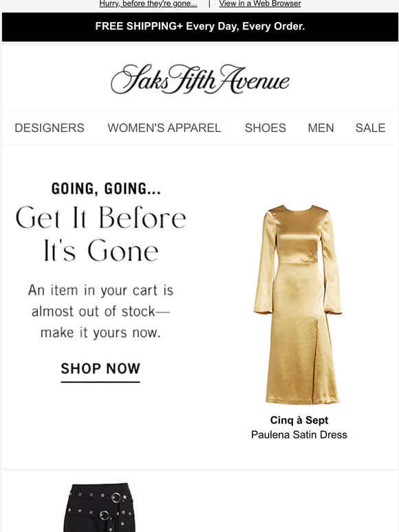Screen dimensions: 399x532
Task: Go to WOMEN'S APPAREL section
Action: (164, 128)
